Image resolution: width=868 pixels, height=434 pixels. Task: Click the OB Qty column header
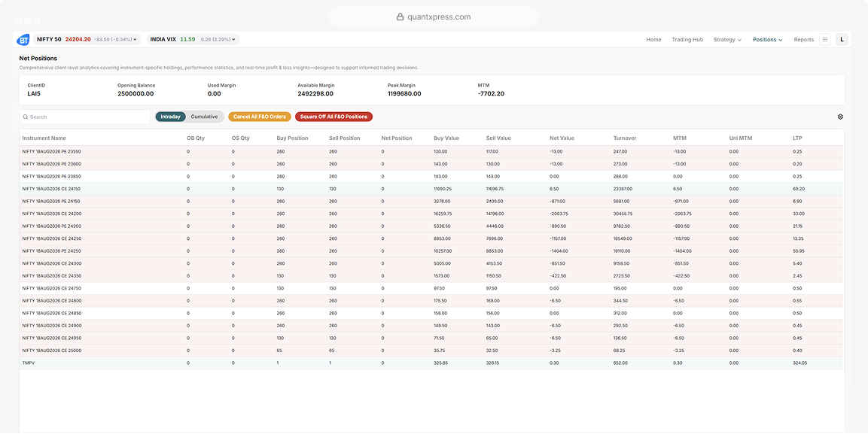click(x=196, y=138)
